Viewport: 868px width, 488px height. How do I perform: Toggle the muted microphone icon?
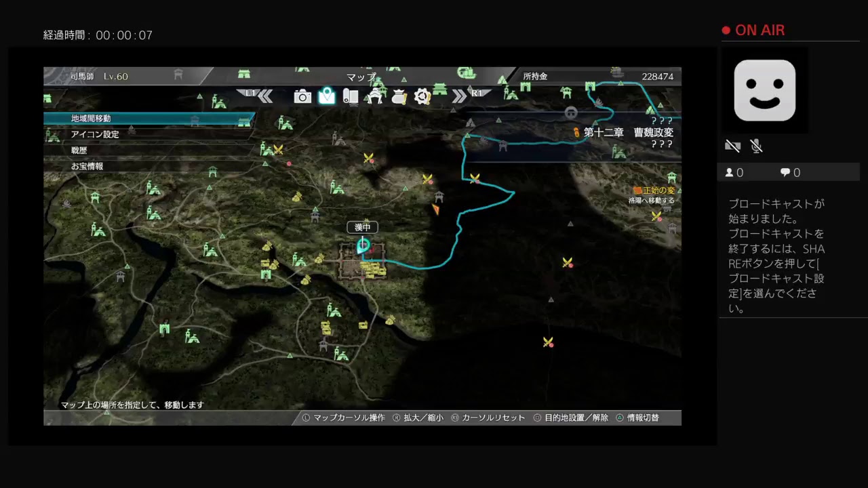coord(756,146)
